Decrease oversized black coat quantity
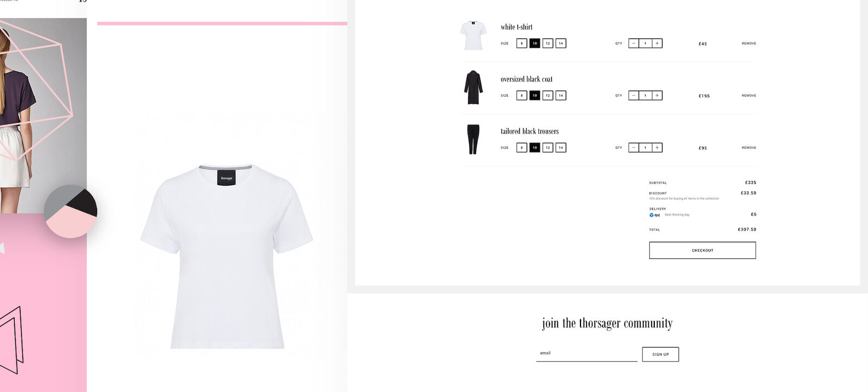 click(x=634, y=96)
